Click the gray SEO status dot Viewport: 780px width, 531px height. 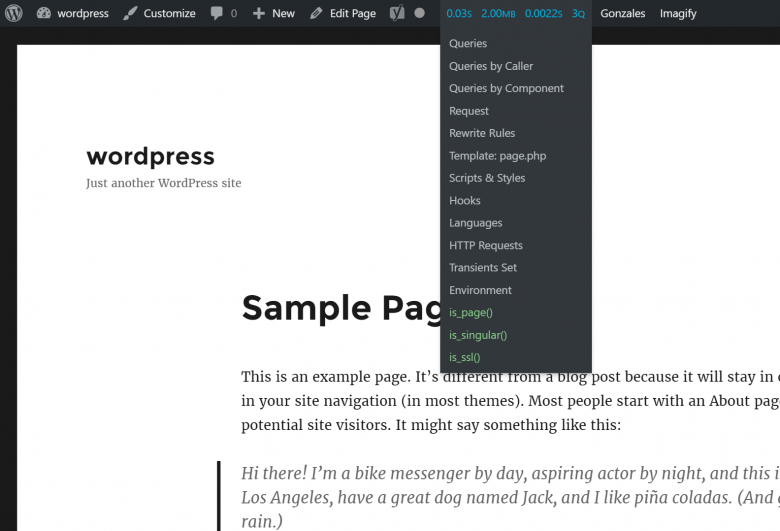tap(420, 14)
